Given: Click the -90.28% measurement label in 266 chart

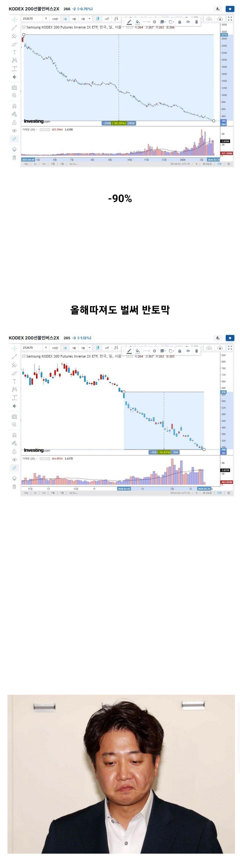Looking at the screenshot, I should click(119, 123).
